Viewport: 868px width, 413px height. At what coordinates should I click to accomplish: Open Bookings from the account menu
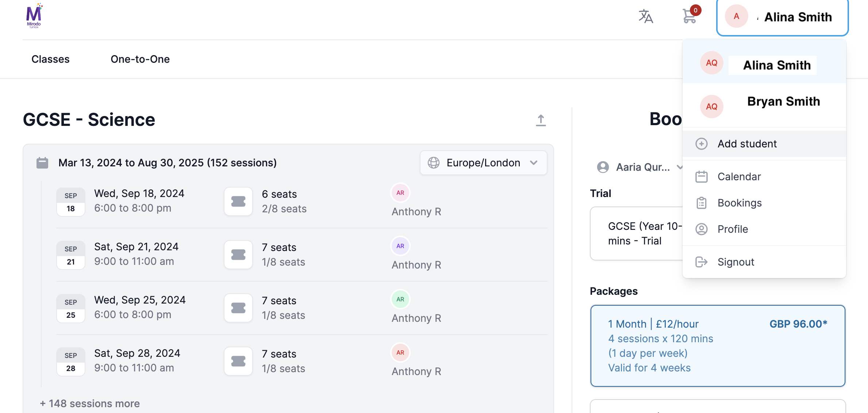(740, 203)
